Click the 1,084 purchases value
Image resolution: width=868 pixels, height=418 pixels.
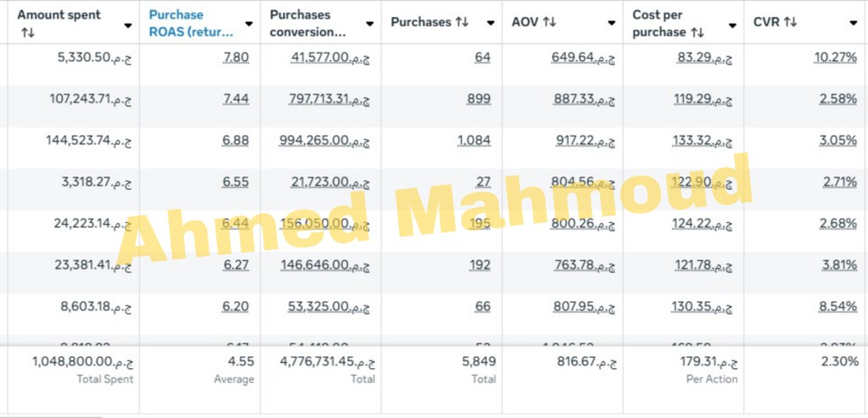pyautogui.click(x=473, y=141)
